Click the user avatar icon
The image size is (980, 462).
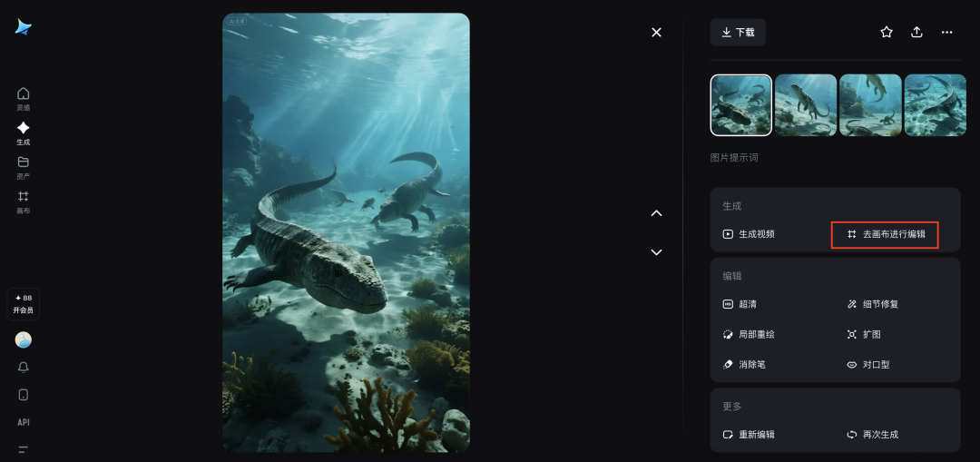click(24, 339)
